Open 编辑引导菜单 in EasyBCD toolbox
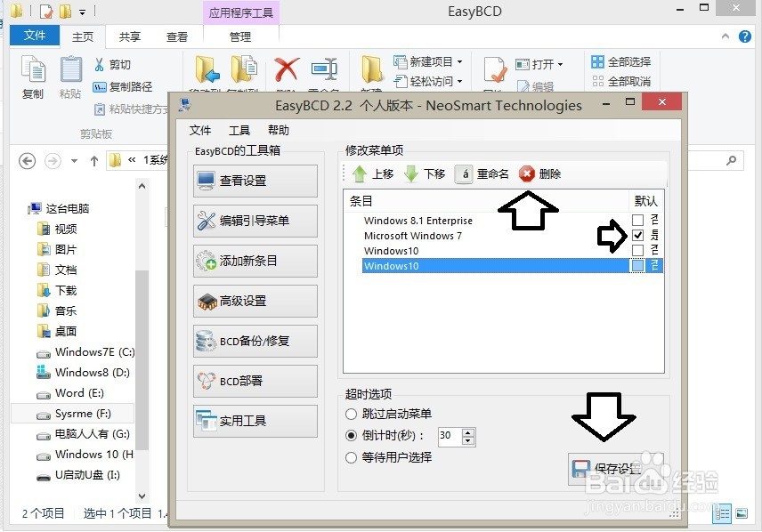 tap(255, 221)
